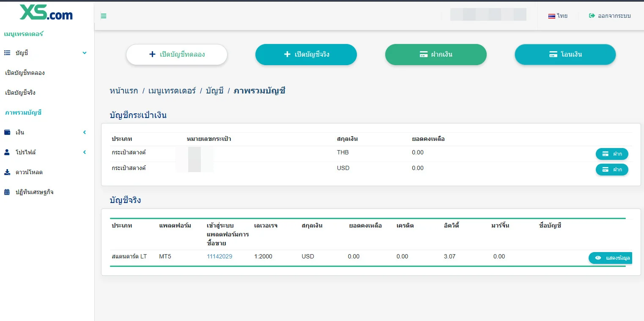Screen dimensions: 644x321
Task: Click the โอนเงิน transfer button
Action: [565, 55]
